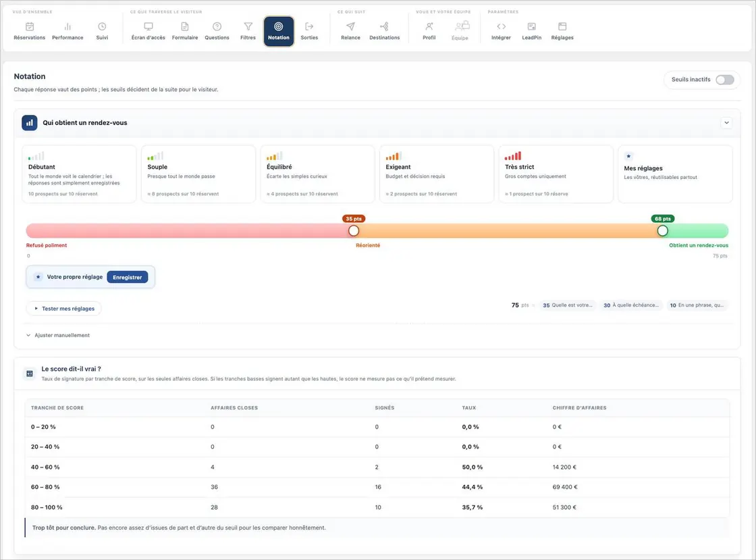Open the LeadPin icon
This screenshot has width=756, height=560.
[531, 26]
